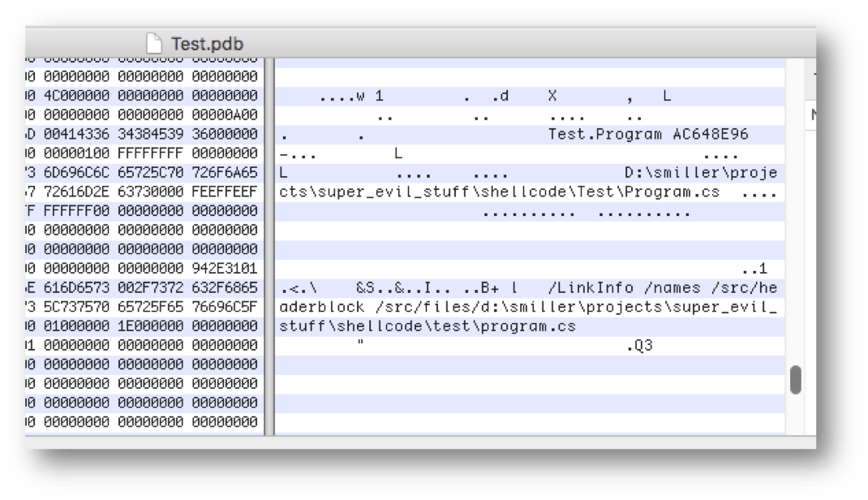
Task: Click hex value FEEFFEEF
Action: point(225,192)
